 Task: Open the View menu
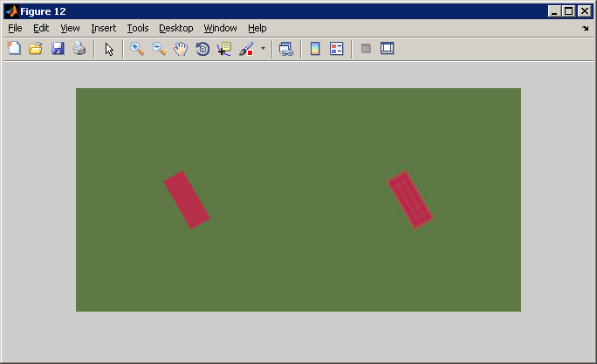pyautogui.click(x=70, y=28)
